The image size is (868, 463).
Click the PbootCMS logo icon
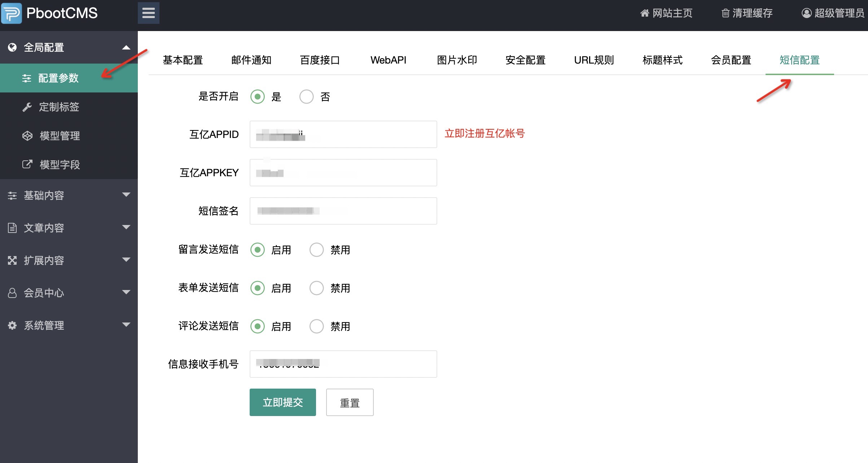tap(12, 13)
